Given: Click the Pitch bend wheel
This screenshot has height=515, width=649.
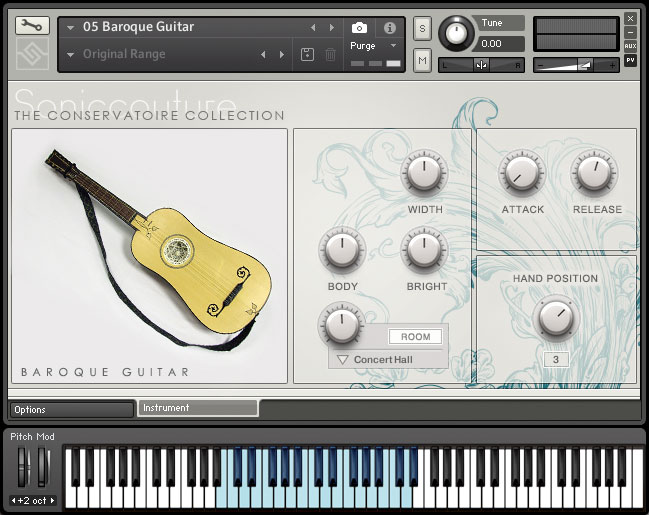Looking at the screenshot, I should tap(23, 467).
